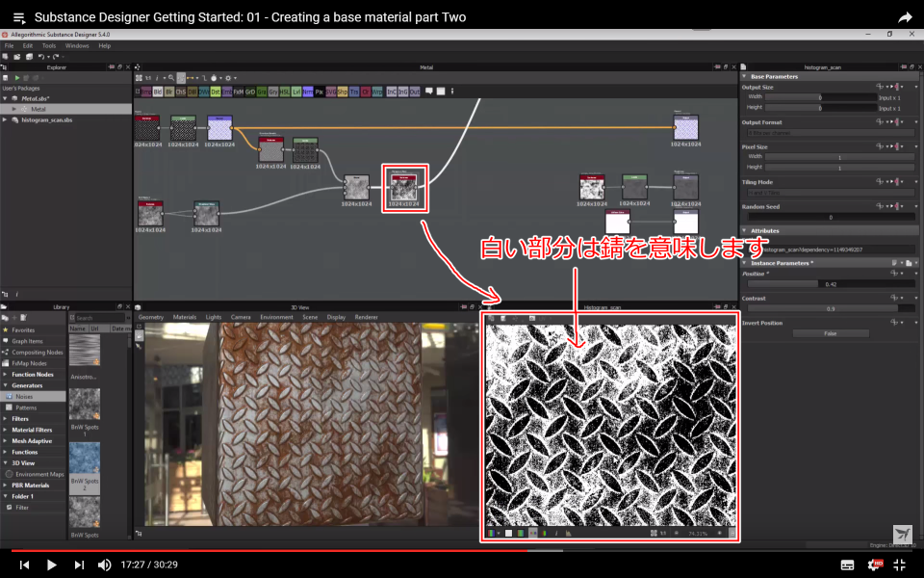Add an FX-Map (FxM) node
This screenshot has width=924, height=578.
[238, 92]
